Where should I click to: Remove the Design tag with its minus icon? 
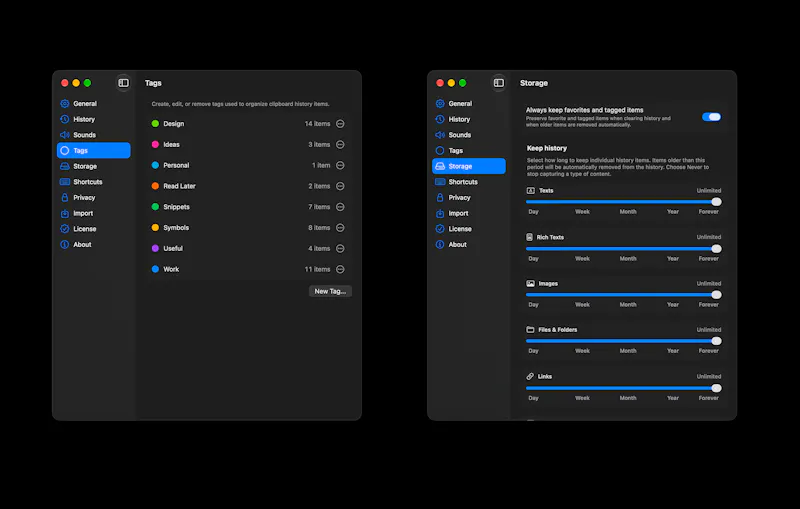coord(340,124)
